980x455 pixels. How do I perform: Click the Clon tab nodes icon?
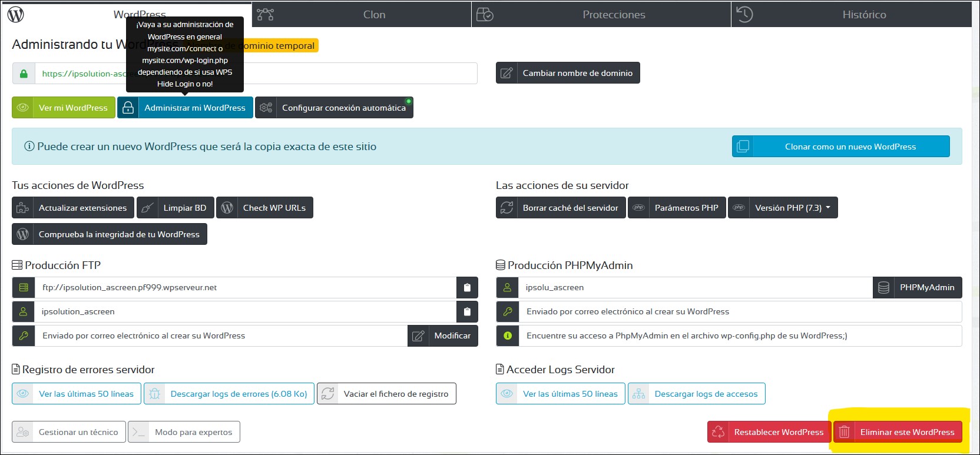tap(265, 14)
